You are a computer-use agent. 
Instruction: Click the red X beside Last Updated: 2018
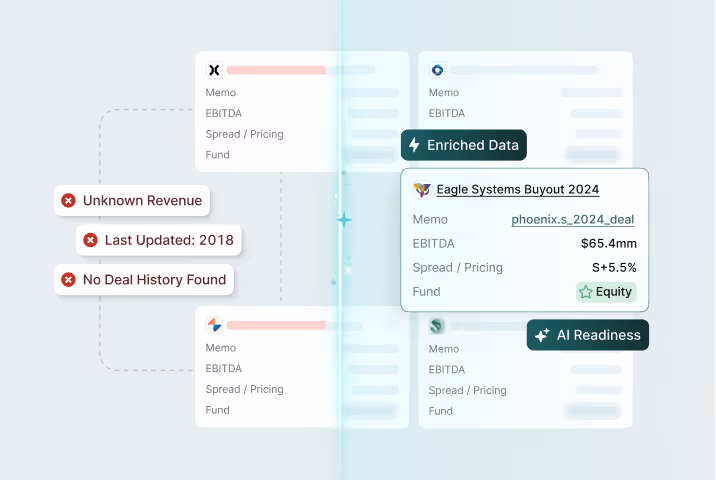point(90,240)
